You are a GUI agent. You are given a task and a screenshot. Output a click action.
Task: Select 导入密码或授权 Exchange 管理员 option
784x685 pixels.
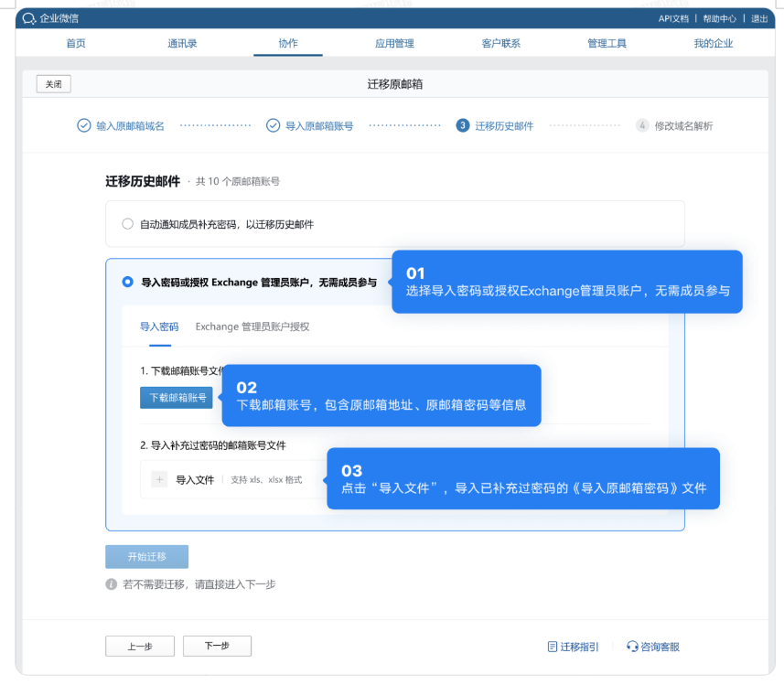click(127, 282)
